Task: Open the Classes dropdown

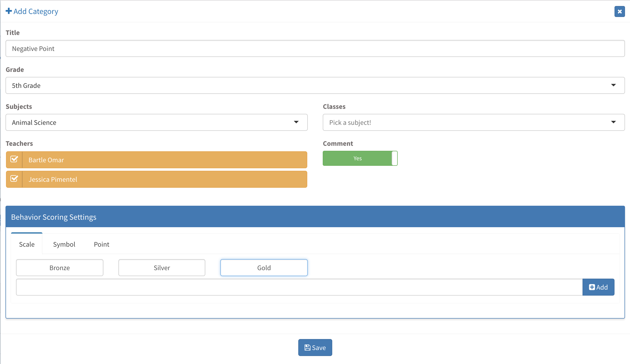Action: point(474,122)
